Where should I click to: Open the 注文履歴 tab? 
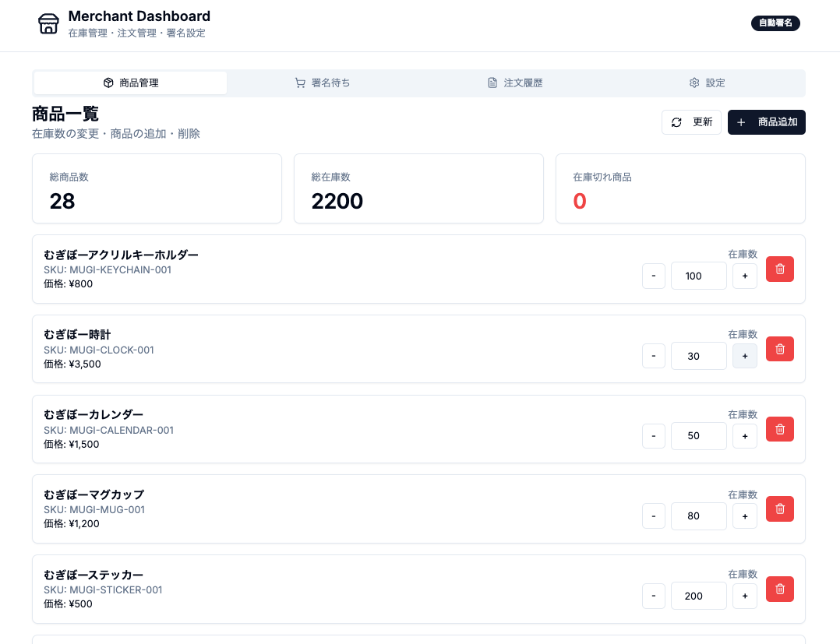click(x=515, y=83)
